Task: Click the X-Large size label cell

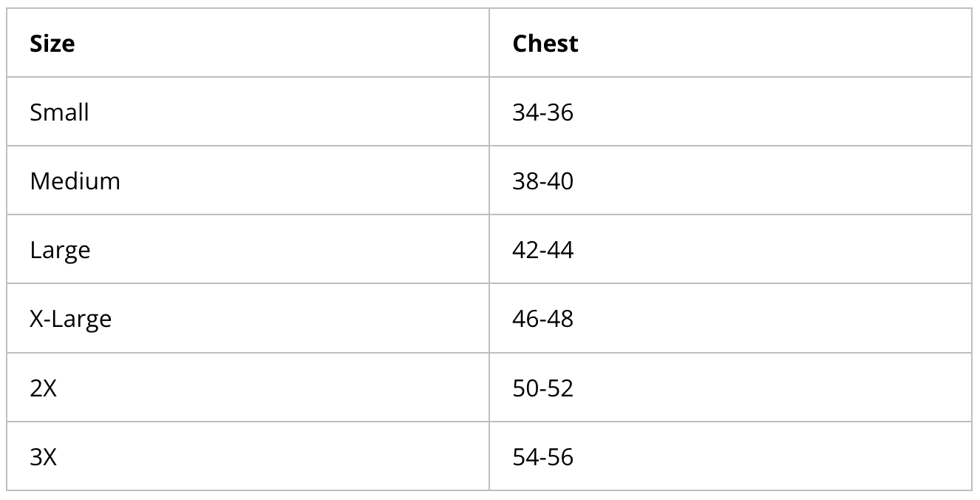Action: tap(70, 319)
